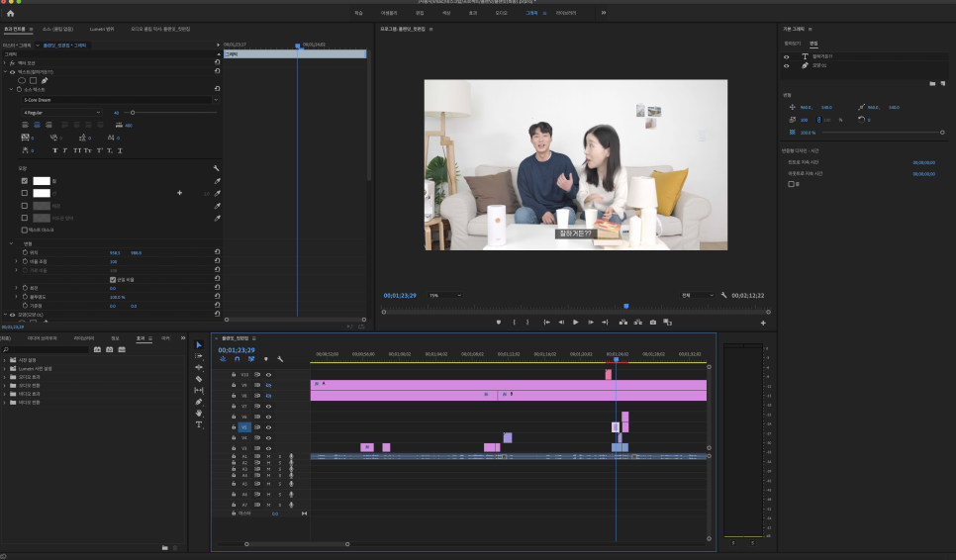Screen dimensions: 956x560
Task: Open font style dropdown 4 Regular
Action: (61, 113)
